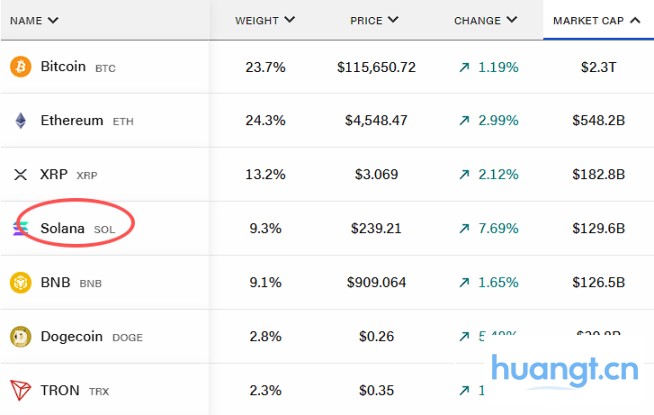Open the Dogecoin name link
This screenshot has width=654, height=415.
coord(72,337)
